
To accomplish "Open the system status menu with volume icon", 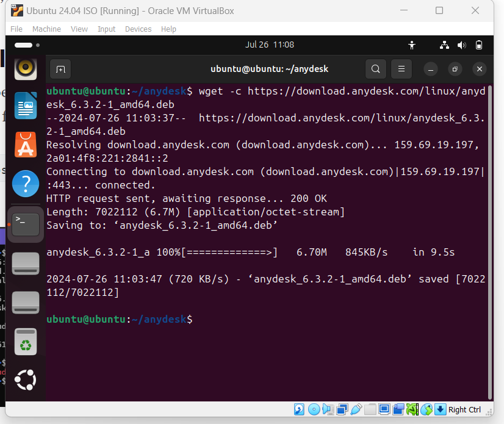I will point(462,45).
